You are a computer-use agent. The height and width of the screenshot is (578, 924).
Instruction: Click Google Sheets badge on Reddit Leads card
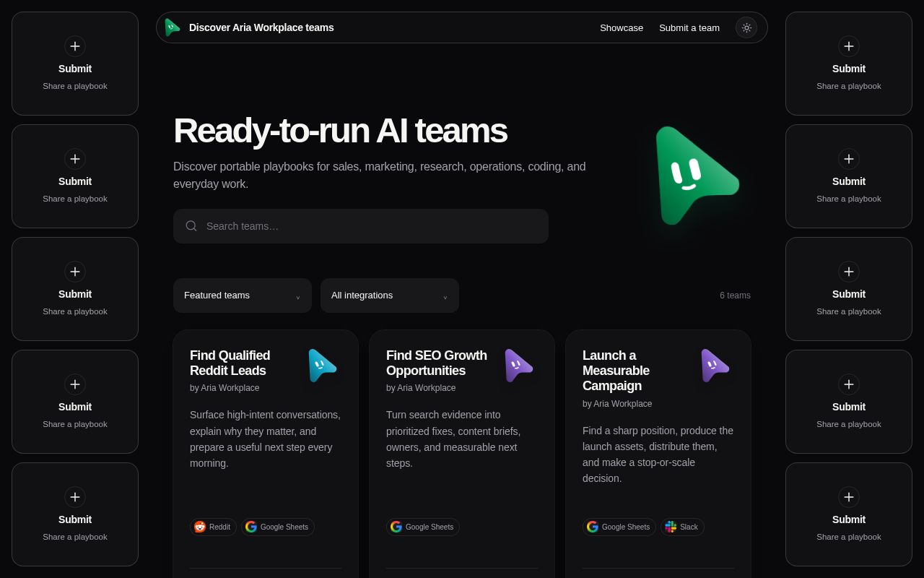point(278,527)
